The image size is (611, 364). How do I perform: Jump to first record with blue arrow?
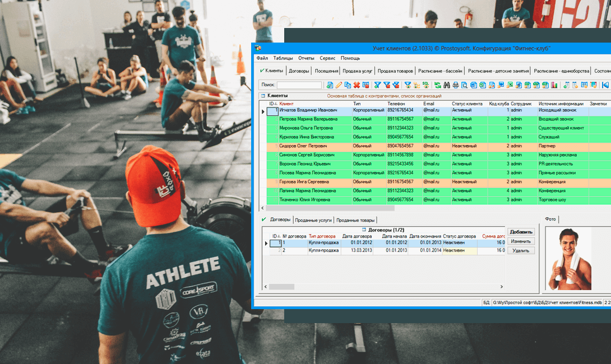pos(605,85)
